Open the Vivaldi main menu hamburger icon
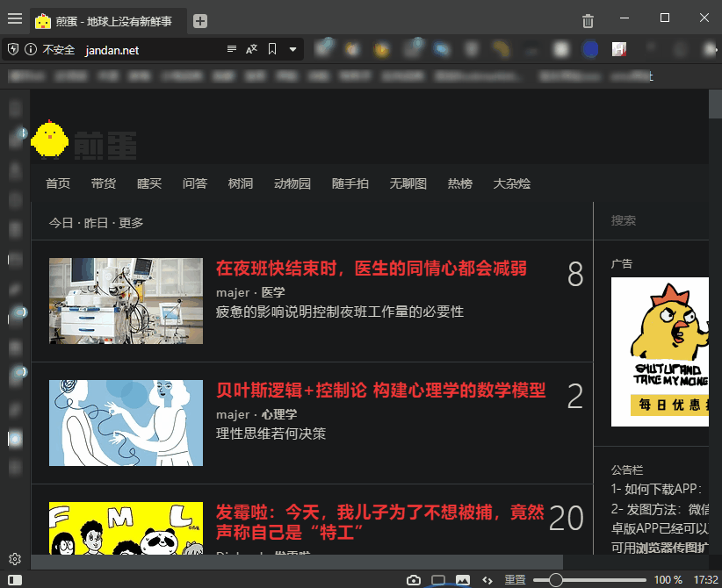This screenshot has width=722, height=588. pyautogui.click(x=15, y=19)
